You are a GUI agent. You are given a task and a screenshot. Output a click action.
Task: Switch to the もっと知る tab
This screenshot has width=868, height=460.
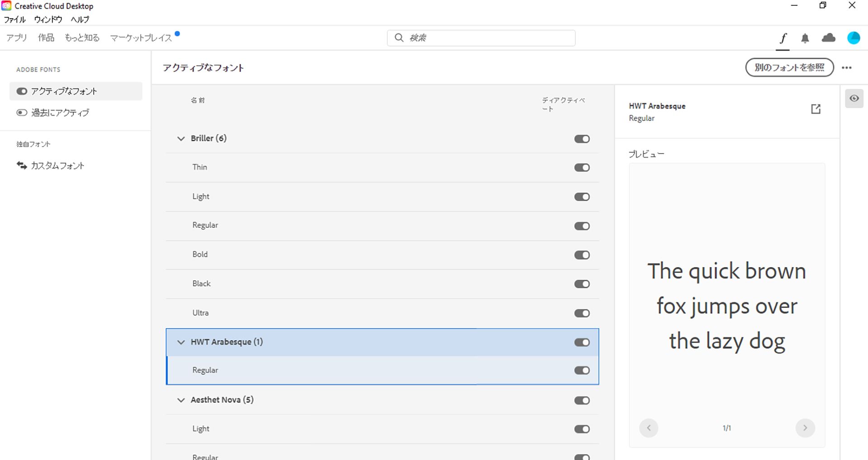pos(82,38)
